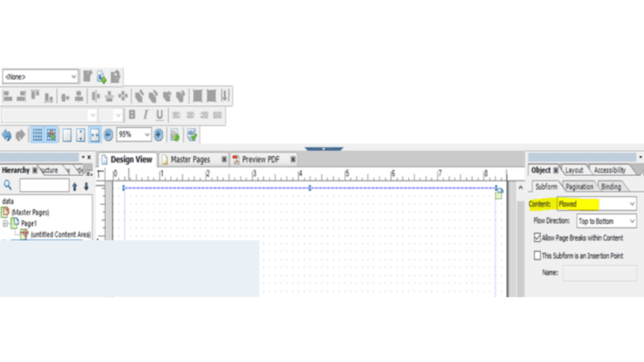
Task: Open the Pagination sub-tab
Action: [579, 187]
